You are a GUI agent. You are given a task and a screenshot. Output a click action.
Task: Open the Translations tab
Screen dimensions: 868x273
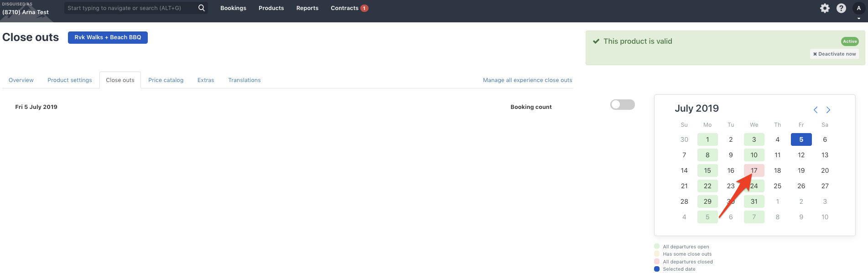coord(244,80)
